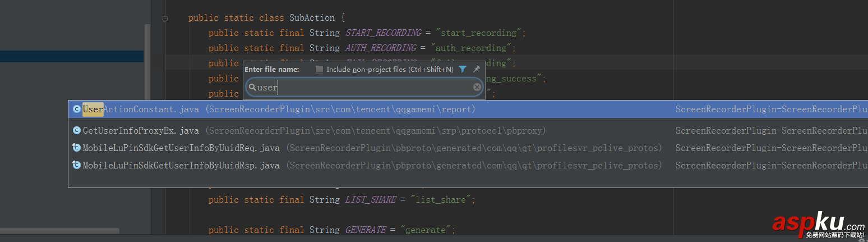Click the icon beside MobileLuPinSdkGetUserInfoByUuidRsp.java

tap(77, 166)
